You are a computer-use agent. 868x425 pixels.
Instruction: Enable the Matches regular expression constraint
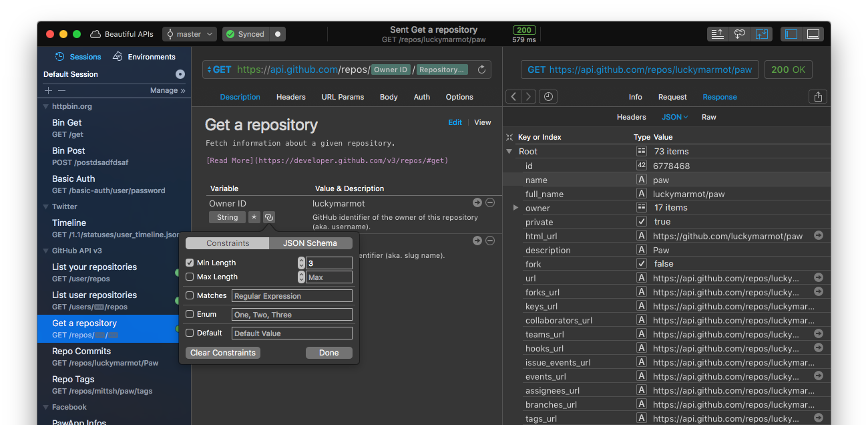[x=188, y=295]
